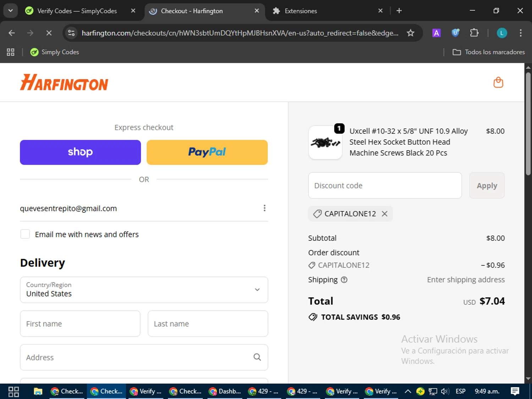The width and height of the screenshot is (532, 399).
Task: Click the page vertical scrollbar thumb
Action: pos(528,123)
